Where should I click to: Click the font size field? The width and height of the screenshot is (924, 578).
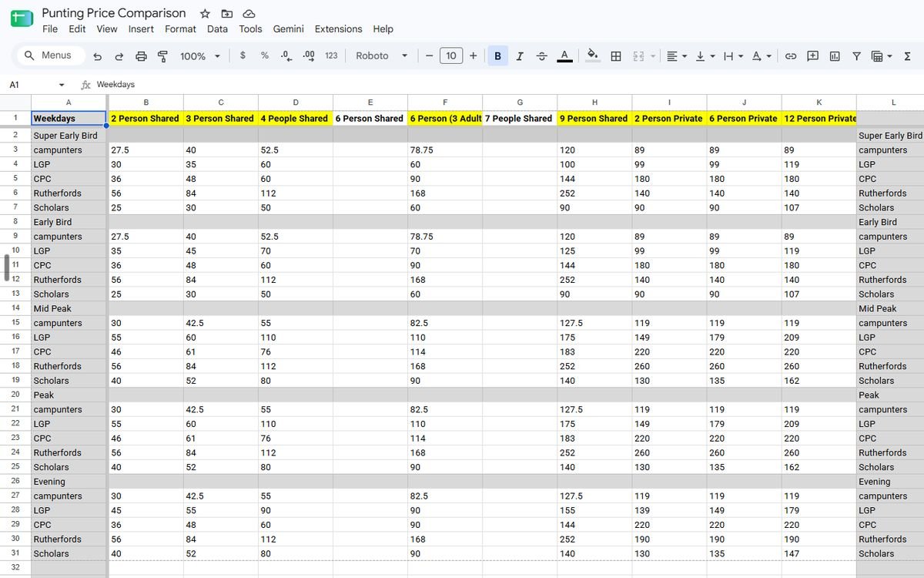point(451,55)
